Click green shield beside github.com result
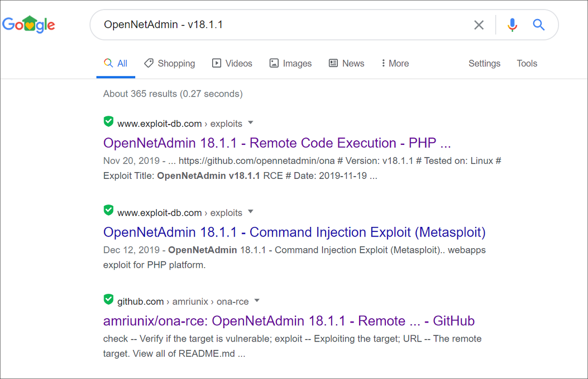 pyautogui.click(x=108, y=300)
